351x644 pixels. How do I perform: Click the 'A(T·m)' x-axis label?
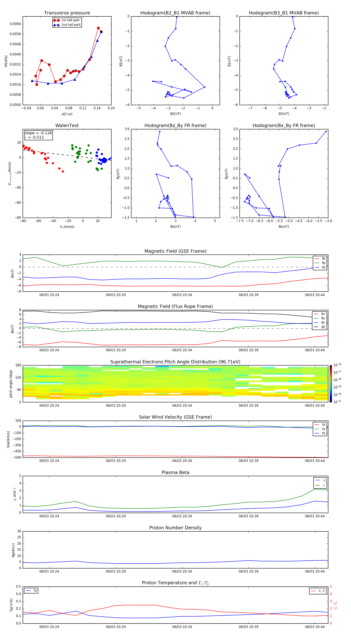click(67, 114)
